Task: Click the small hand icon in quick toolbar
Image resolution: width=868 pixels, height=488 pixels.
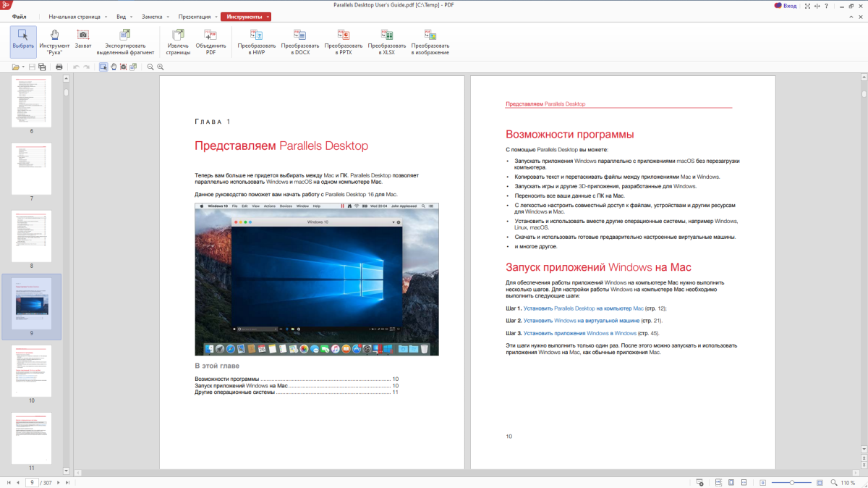Action: (x=114, y=67)
